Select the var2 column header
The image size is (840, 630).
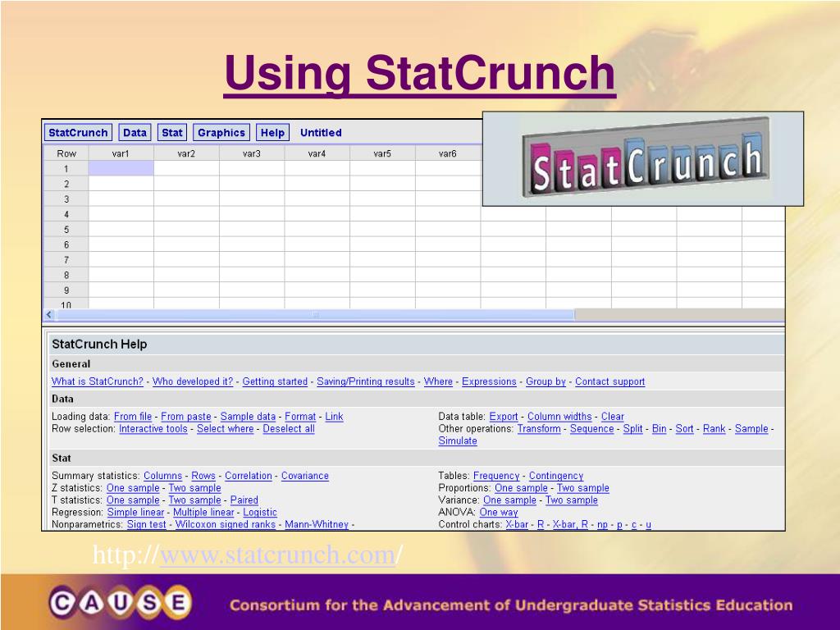click(186, 153)
